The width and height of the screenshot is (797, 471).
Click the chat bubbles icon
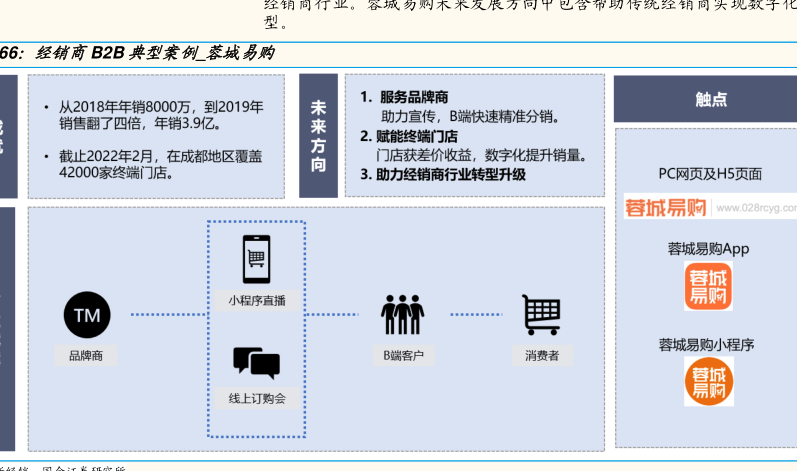(x=256, y=362)
